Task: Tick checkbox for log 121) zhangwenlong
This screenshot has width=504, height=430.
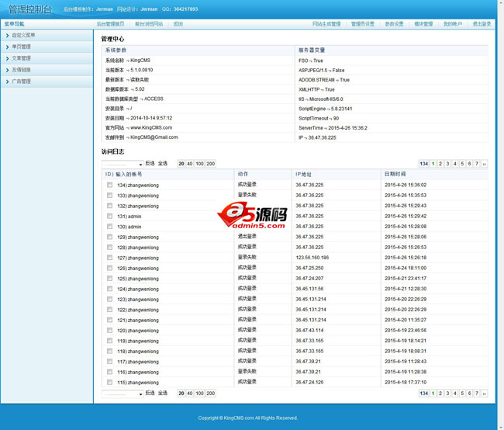Action: click(109, 321)
